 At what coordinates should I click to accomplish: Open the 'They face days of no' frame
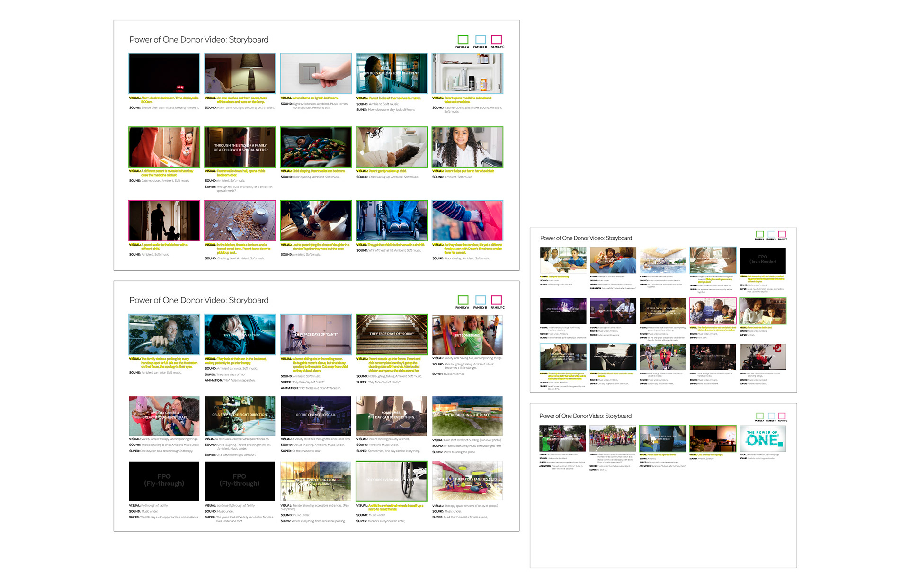coord(240,334)
